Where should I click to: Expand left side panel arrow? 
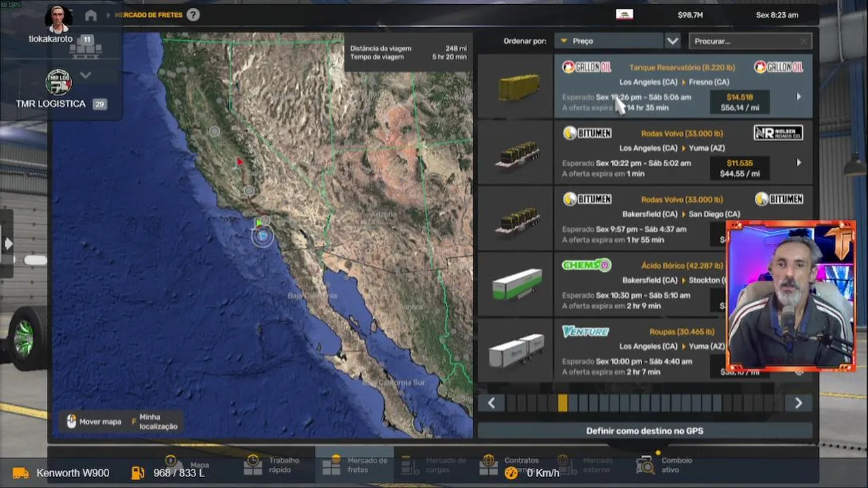pyautogui.click(x=7, y=243)
